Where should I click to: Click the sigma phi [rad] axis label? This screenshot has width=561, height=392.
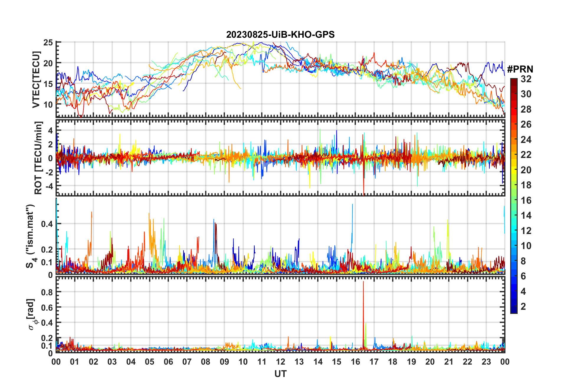tap(32, 314)
